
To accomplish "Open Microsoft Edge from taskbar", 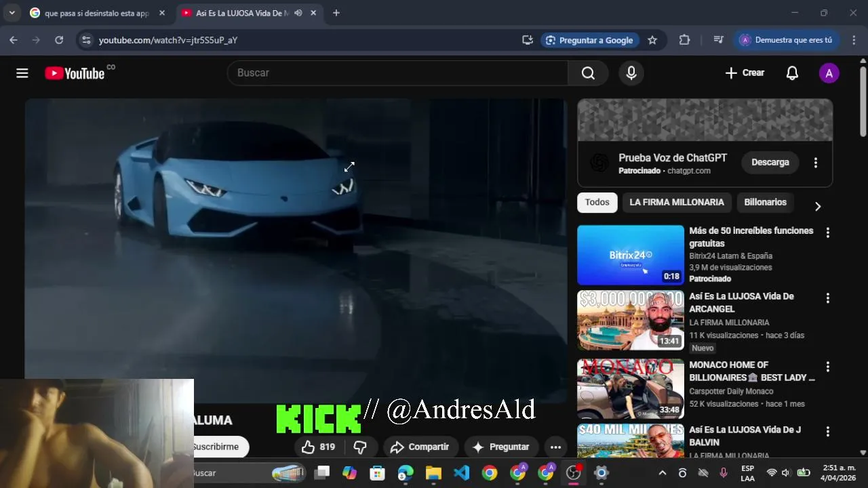I will point(406,472).
